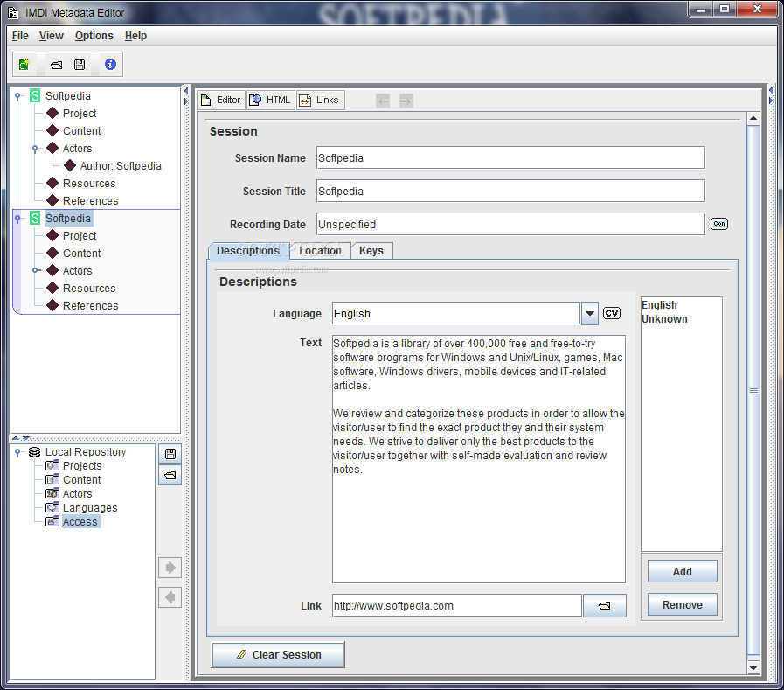The image size is (784, 690).
Task: Click repository open folder icon
Action: (170, 476)
